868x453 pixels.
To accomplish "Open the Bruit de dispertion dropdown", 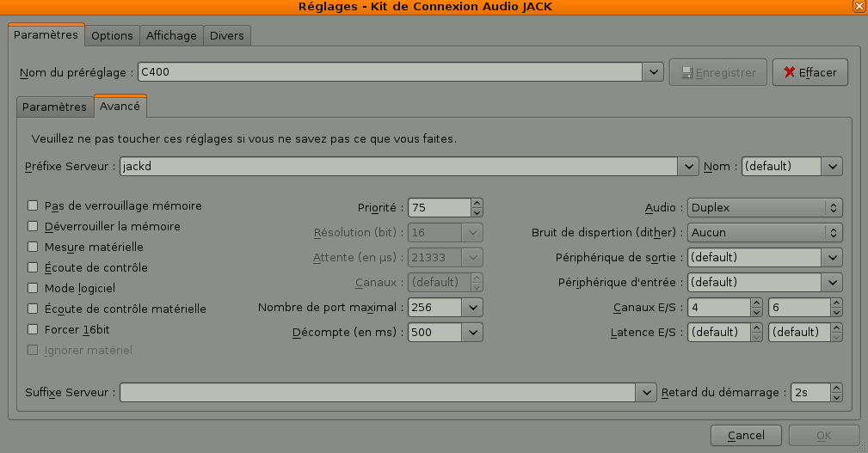I will [x=765, y=232].
